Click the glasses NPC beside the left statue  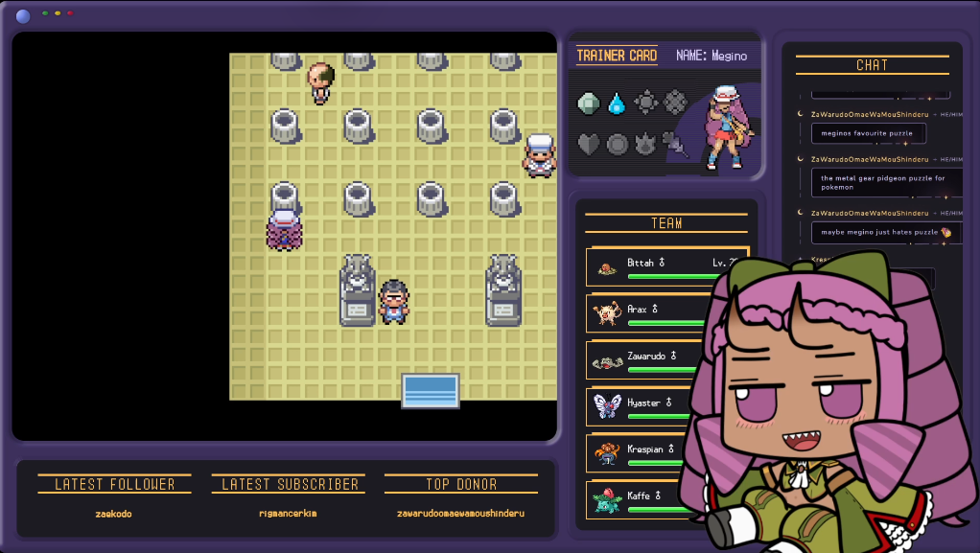(394, 302)
